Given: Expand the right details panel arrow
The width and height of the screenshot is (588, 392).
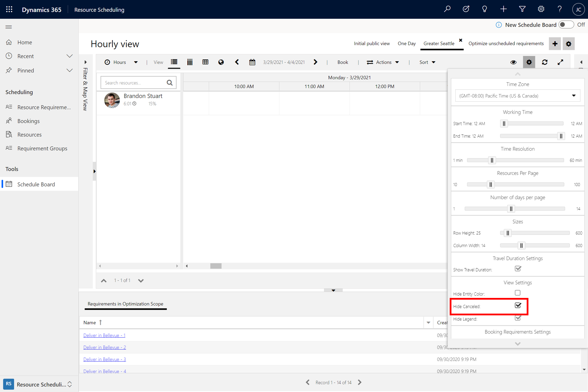Looking at the screenshot, I should [x=581, y=62].
